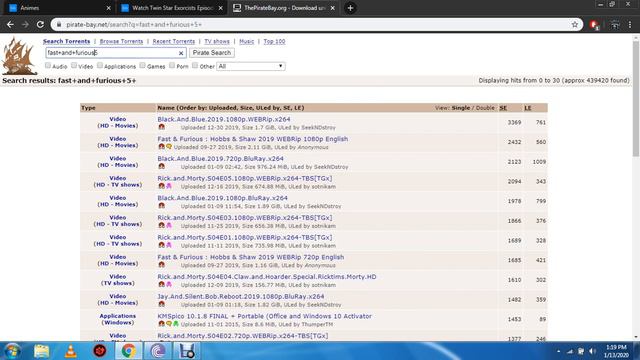Open Chrome three-dot menu
The image size is (640, 360).
pos(630,24)
